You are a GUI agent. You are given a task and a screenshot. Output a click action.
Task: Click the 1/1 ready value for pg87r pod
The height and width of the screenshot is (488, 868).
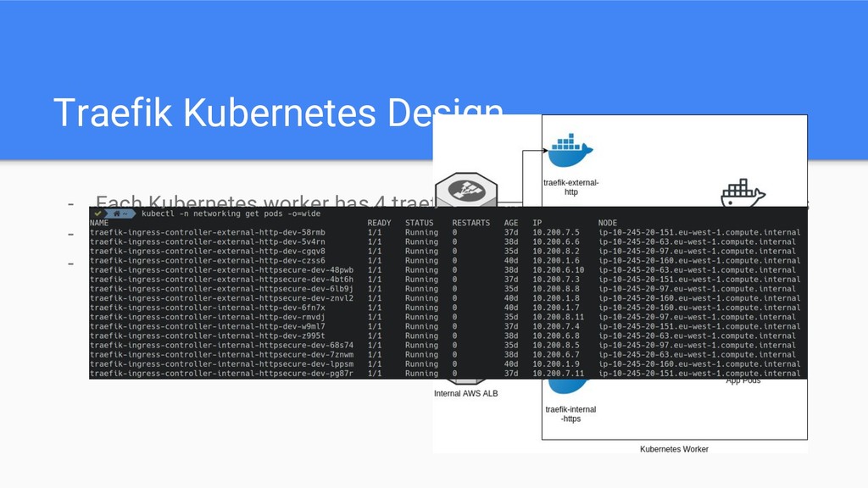coord(375,374)
